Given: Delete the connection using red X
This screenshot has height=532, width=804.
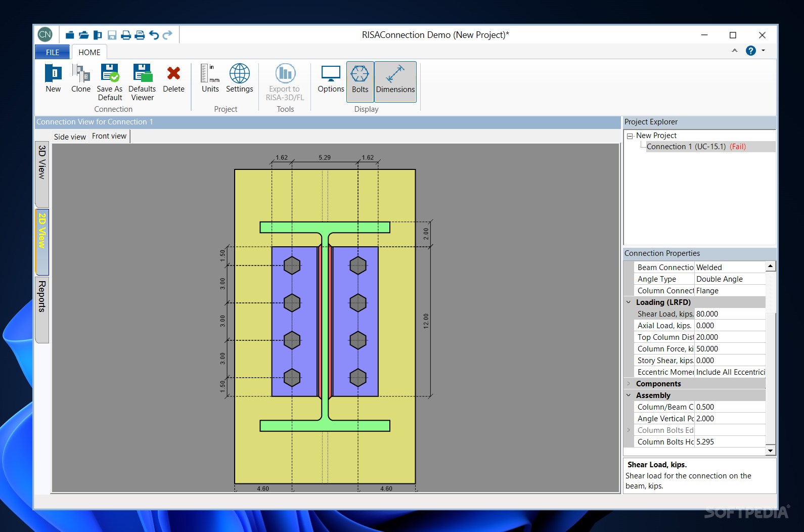Looking at the screenshot, I should coord(173,78).
